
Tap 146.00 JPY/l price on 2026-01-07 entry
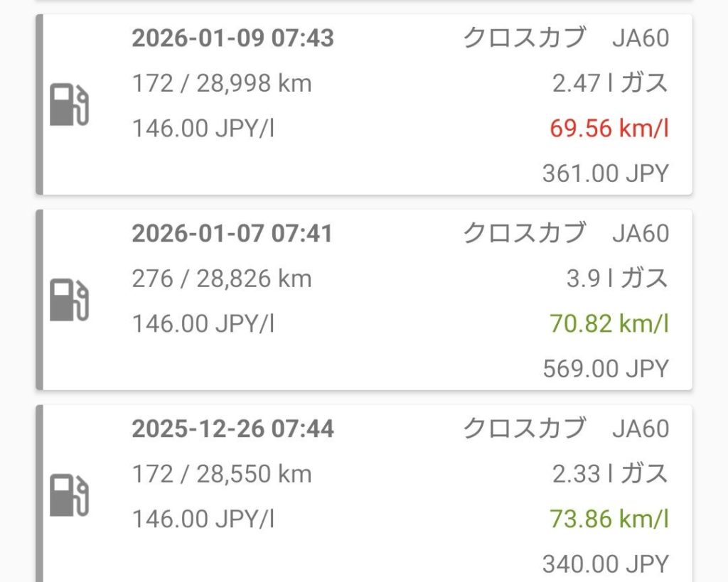point(203,324)
